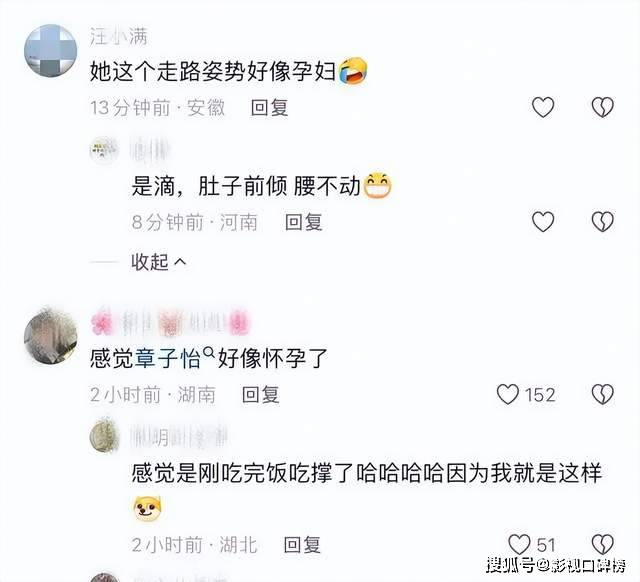
Task: Dislike the 汪小满 comment with broken heart
Action: coord(603,107)
